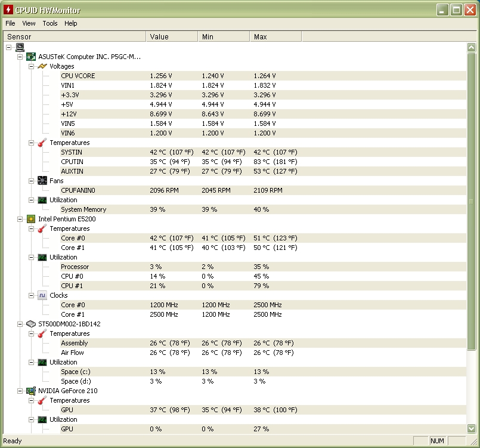Click the 83 °C CPUTIN max value
Screen dimensions: 480x448
275,162
